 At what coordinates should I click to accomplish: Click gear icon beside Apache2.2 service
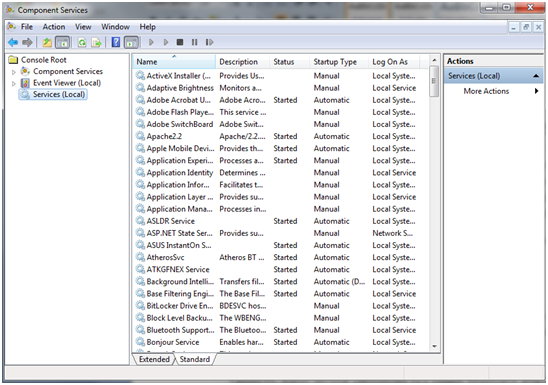click(140, 136)
